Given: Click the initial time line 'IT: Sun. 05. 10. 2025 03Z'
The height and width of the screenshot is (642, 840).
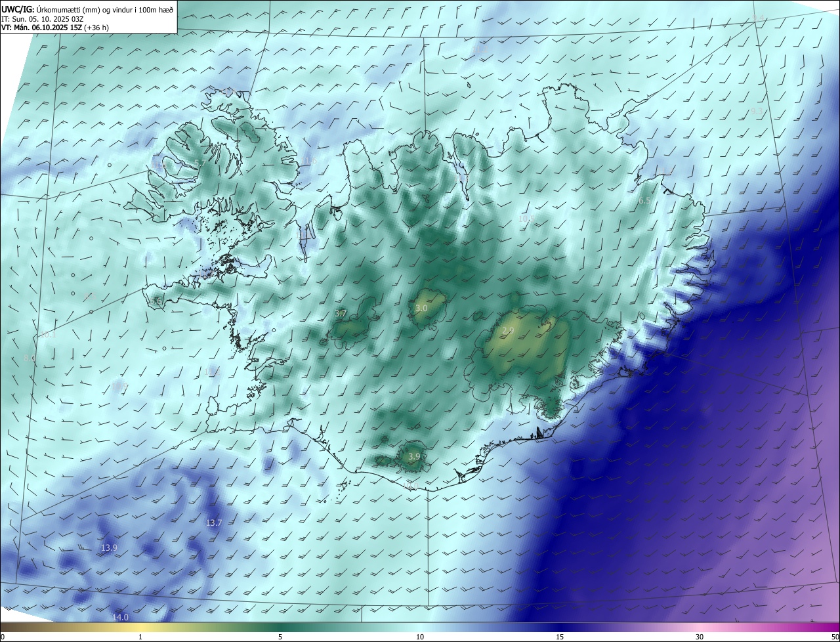Looking at the screenshot, I should point(43,19).
